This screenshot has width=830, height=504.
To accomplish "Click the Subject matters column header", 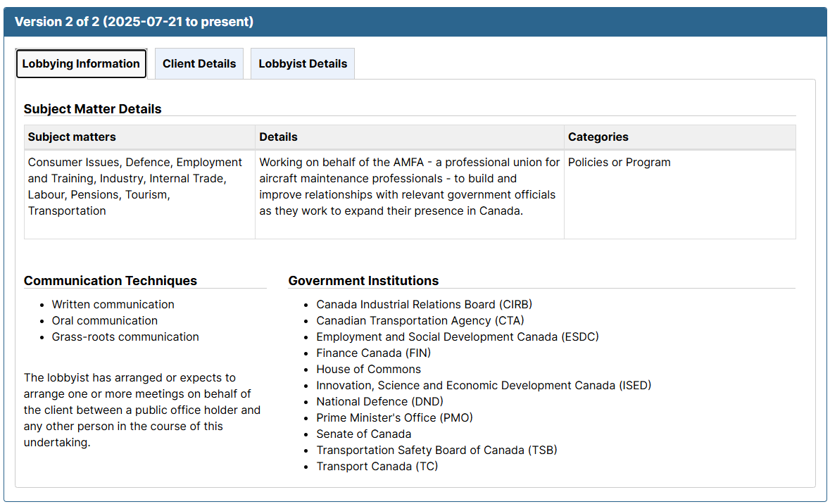I will coord(140,137).
